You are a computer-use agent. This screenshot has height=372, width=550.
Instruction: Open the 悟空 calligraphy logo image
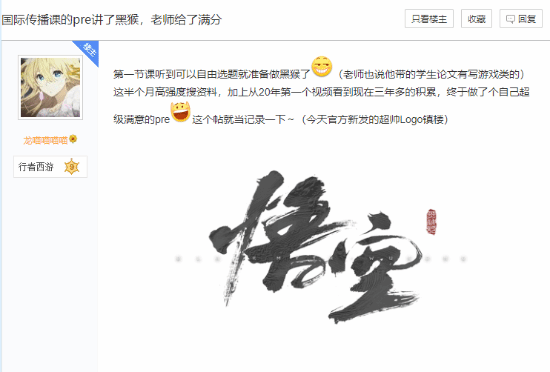click(321, 247)
